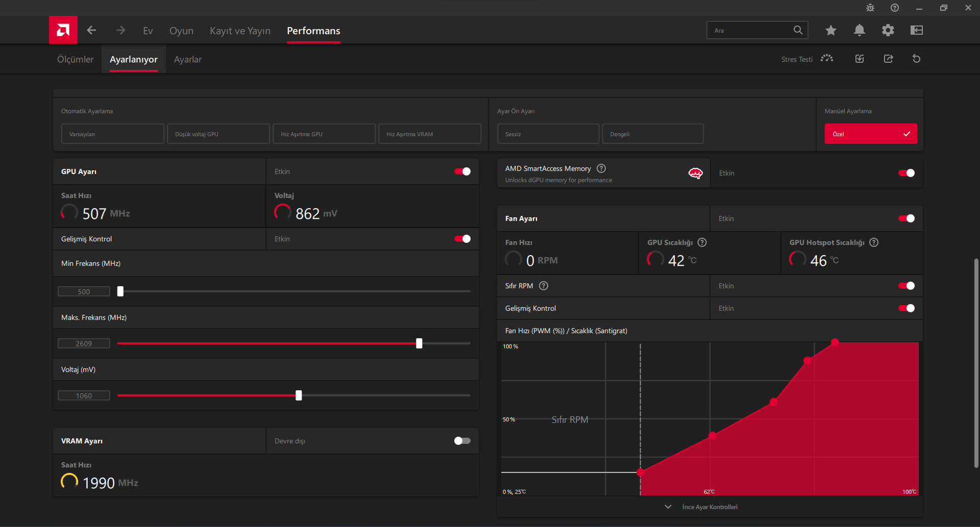
Task: Open the Ev menu tab
Action: pos(148,31)
